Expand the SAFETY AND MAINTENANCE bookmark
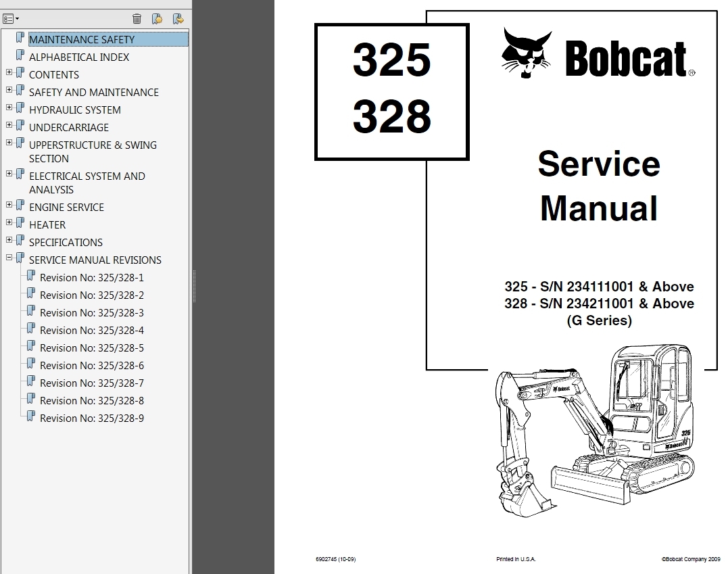The height and width of the screenshot is (574, 728). (9, 90)
